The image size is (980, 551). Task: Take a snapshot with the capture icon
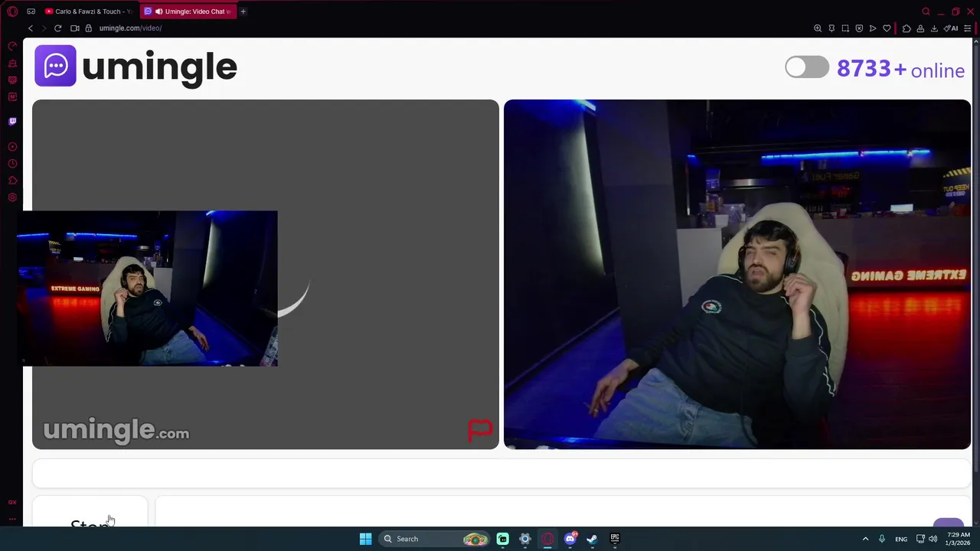pos(845,28)
